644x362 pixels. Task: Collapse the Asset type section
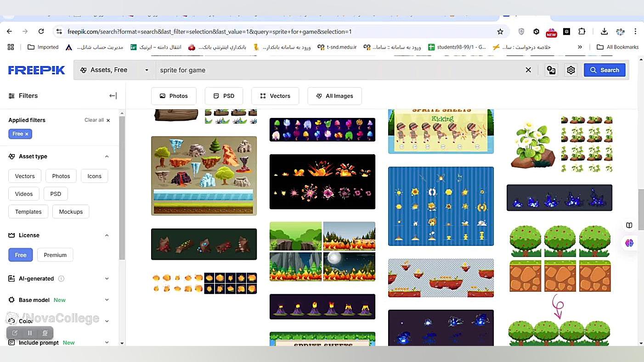click(107, 156)
